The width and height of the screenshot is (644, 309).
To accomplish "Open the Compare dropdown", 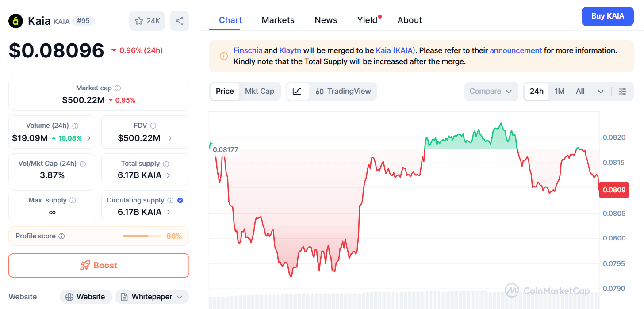I will pos(491,91).
